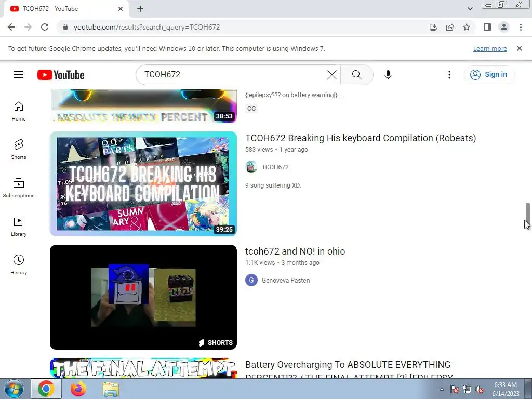532x399 pixels.
Task: Bookmark this page with the star icon
Action: click(x=467, y=27)
